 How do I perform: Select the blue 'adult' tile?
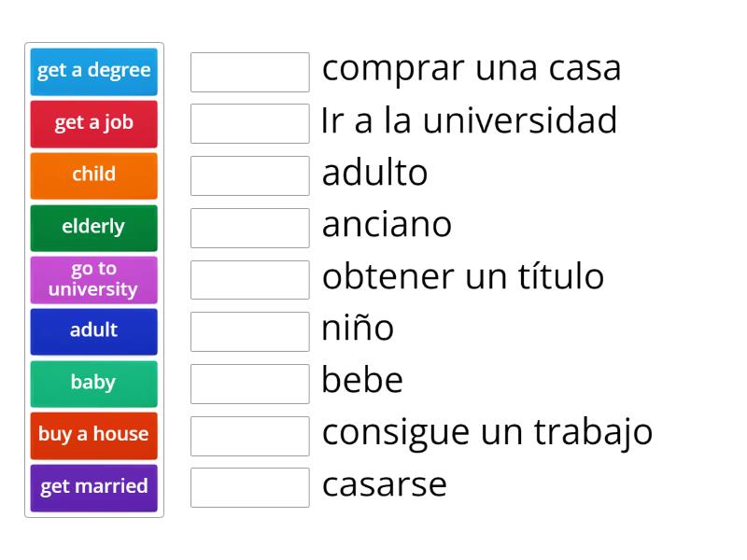[93, 331]
